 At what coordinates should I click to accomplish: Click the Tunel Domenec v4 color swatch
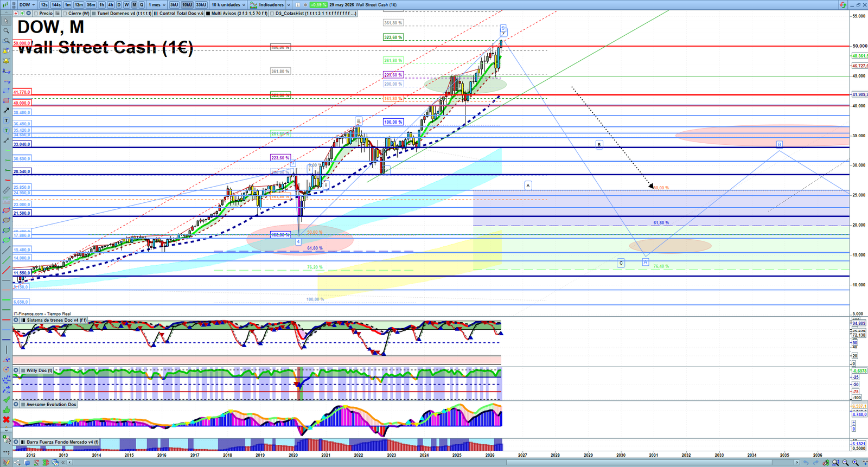[94, 13]
